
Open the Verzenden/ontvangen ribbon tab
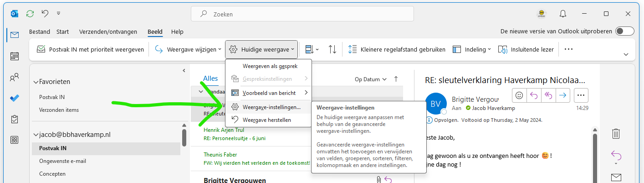coord(108,32)
